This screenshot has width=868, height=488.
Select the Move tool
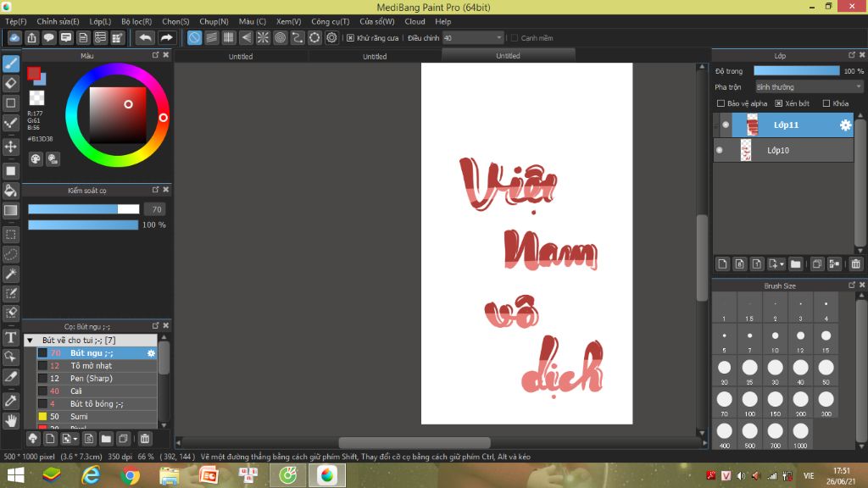pos(10,147)
